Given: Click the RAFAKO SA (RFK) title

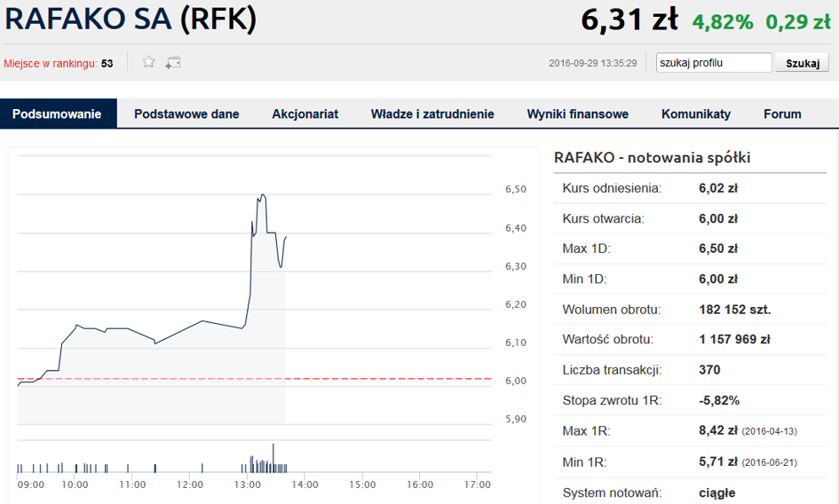Looking at the screenshot, I should coord(131,19).
